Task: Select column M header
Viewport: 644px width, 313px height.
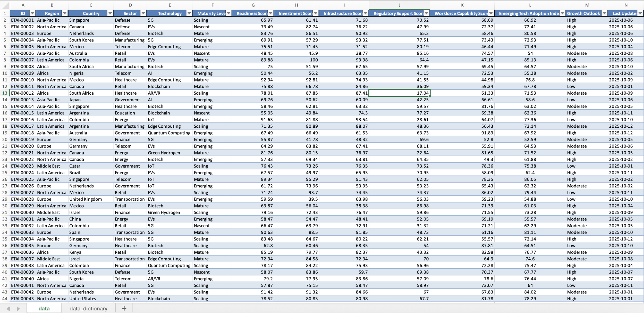Action: pyautogui.click(x=587, y=5)
